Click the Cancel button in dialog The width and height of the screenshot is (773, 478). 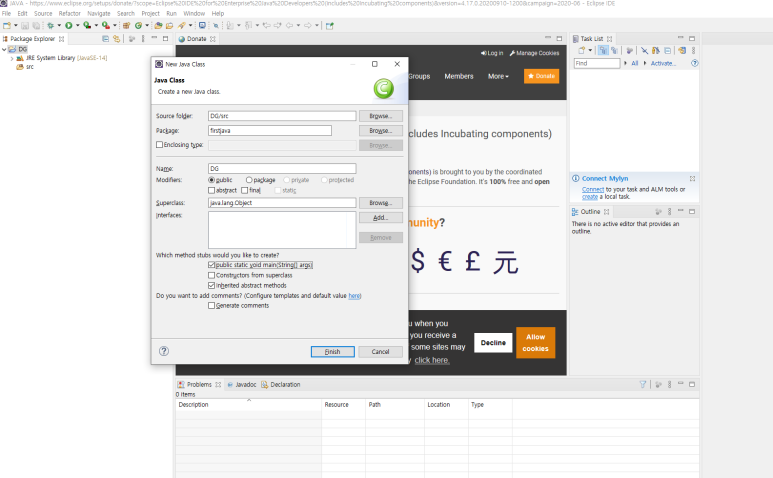[x=380, y=351]
